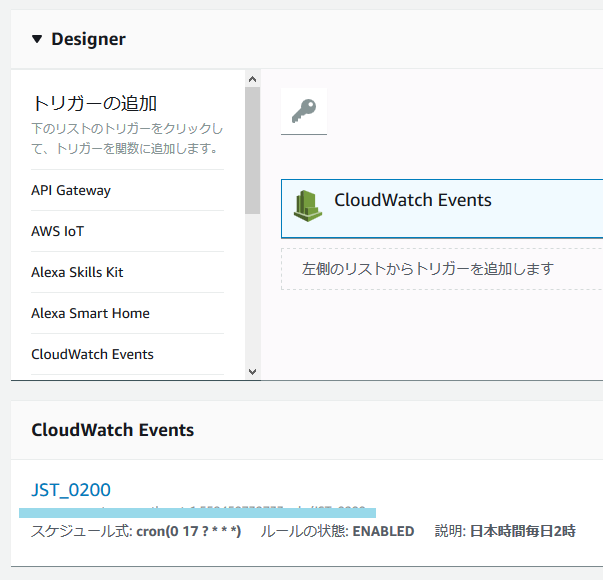Collapse the Designer section triangle
This screenshot has height=580, width=603.
(37, 40)
